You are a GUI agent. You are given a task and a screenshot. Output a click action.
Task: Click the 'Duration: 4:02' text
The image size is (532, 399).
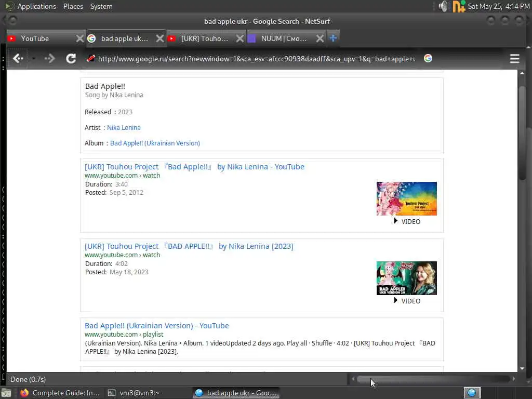click(x=106, y=263)
